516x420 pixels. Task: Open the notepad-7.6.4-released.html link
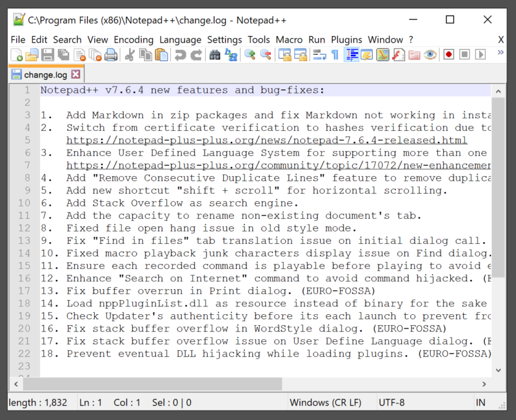266,140
